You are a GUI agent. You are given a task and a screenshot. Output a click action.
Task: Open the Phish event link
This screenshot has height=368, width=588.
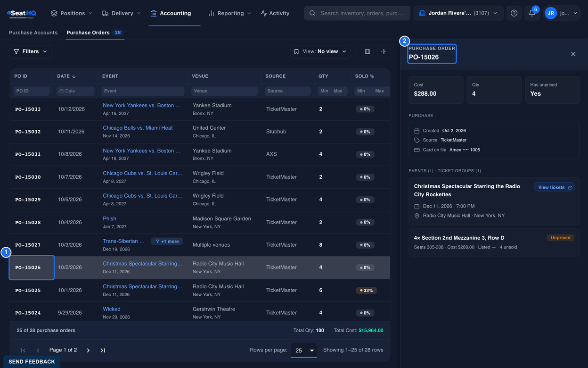(x=109, y=218)
